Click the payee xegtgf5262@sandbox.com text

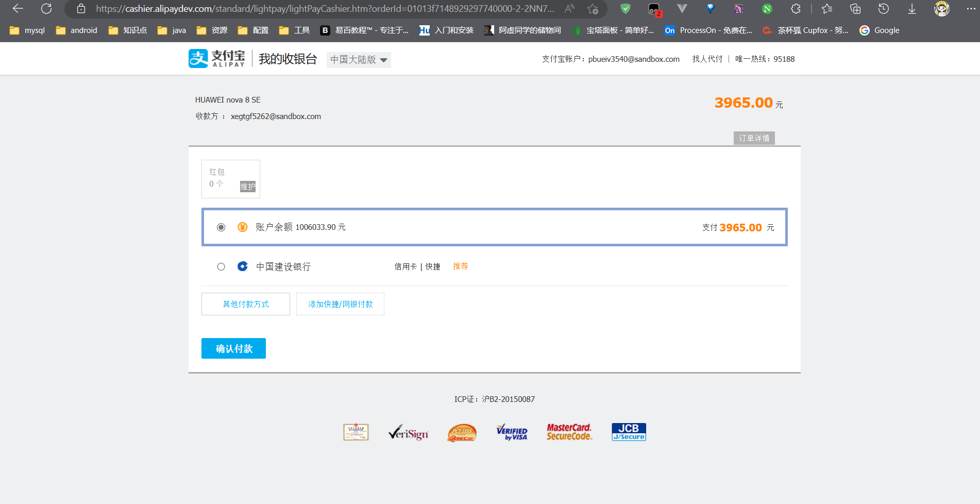coord(276,116)
